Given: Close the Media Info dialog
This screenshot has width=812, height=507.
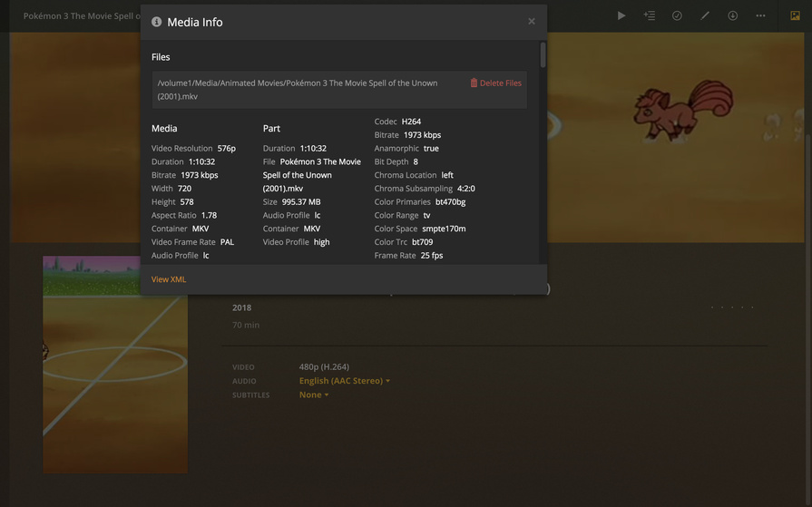Looking at the screenshot, I should coord(532,21).
